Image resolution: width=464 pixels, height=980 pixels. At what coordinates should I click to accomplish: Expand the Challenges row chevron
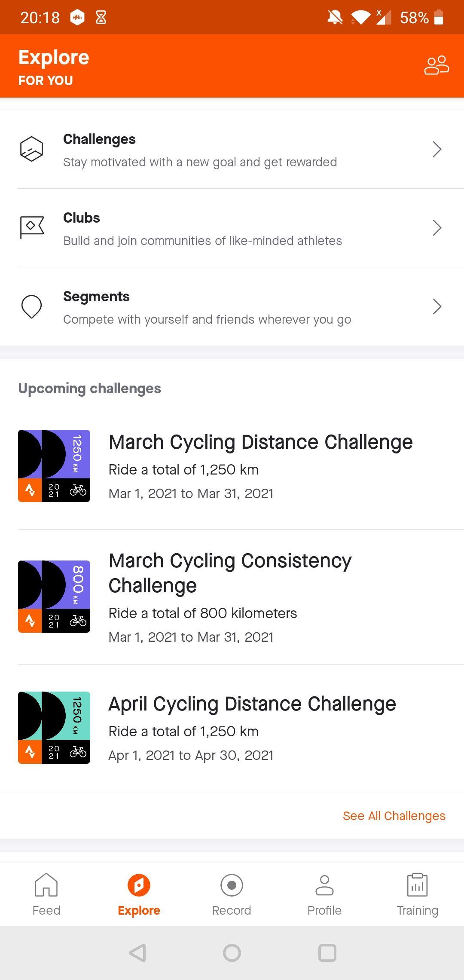point(437,149)
